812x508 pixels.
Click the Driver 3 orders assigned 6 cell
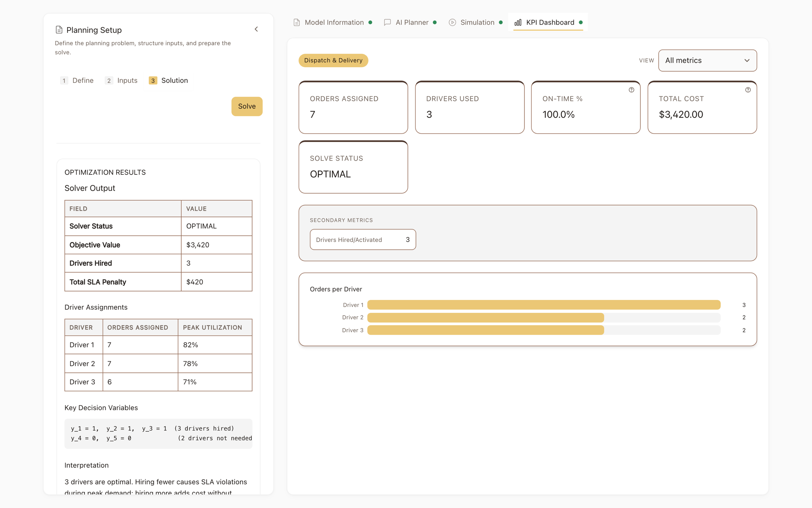click(x=140, y=382)
